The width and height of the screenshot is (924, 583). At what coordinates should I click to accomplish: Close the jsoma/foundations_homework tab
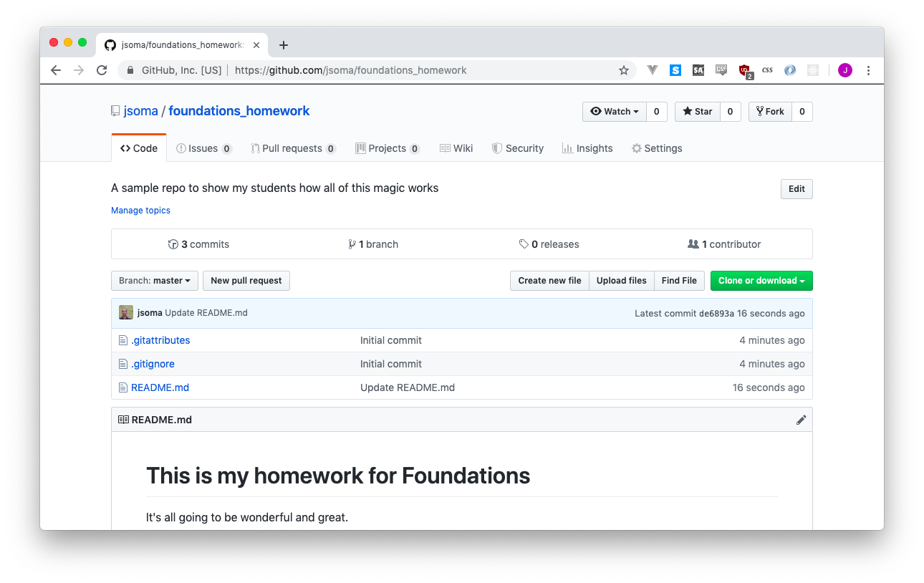[256, 45]
